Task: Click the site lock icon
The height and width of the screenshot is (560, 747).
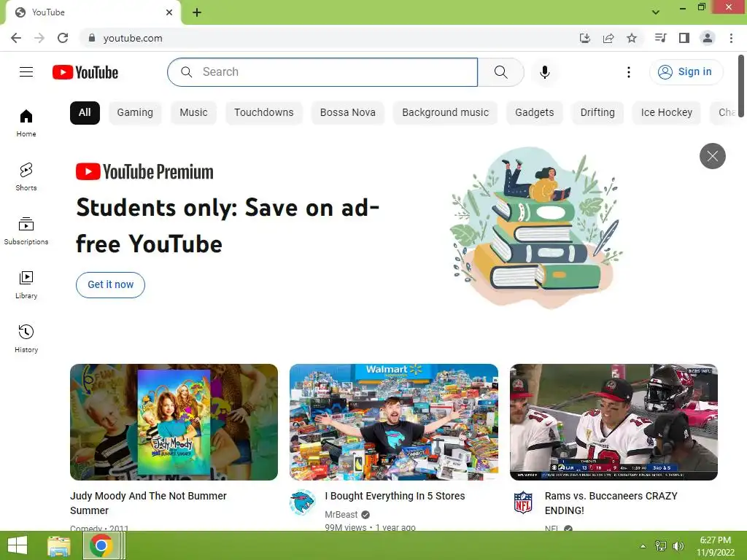Action: 92,38
